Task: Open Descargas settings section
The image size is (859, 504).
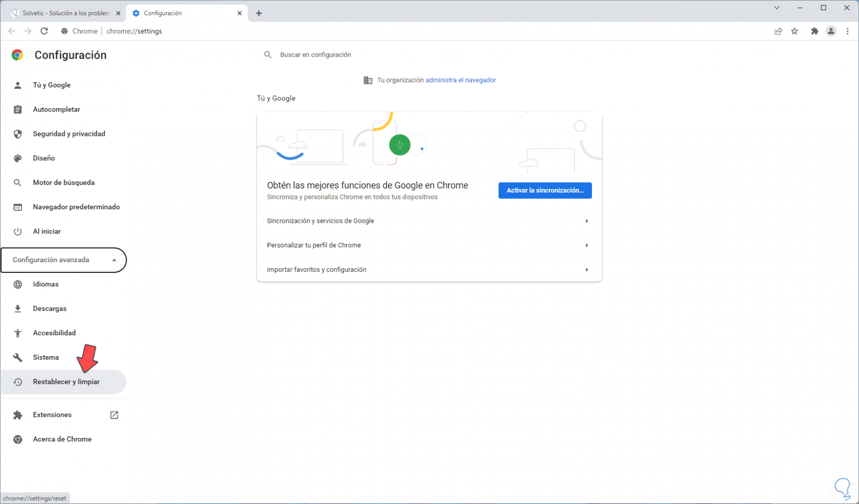Action: tap(64, 309)
